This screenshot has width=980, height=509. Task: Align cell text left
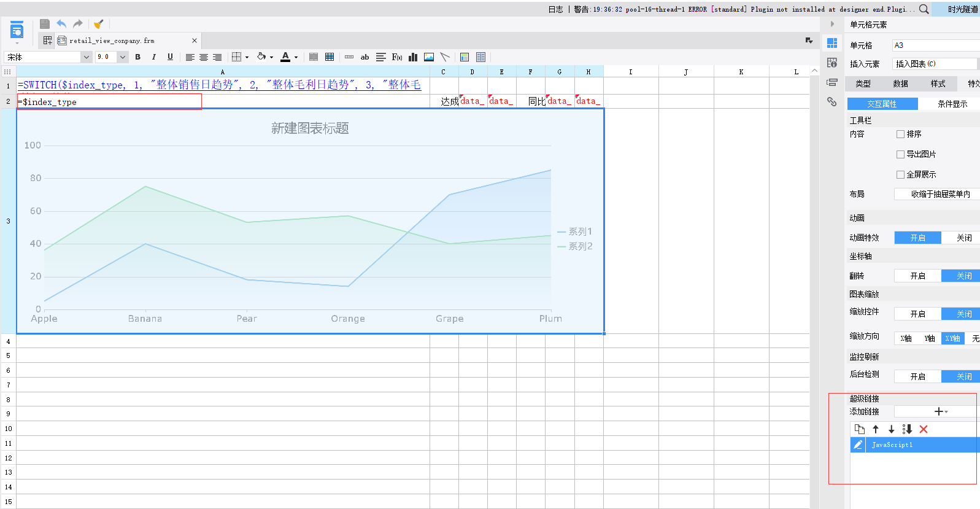pos(190,57)
